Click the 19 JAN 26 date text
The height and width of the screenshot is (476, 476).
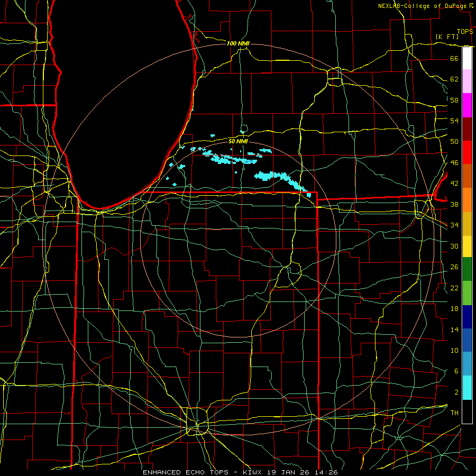[290, 472]
